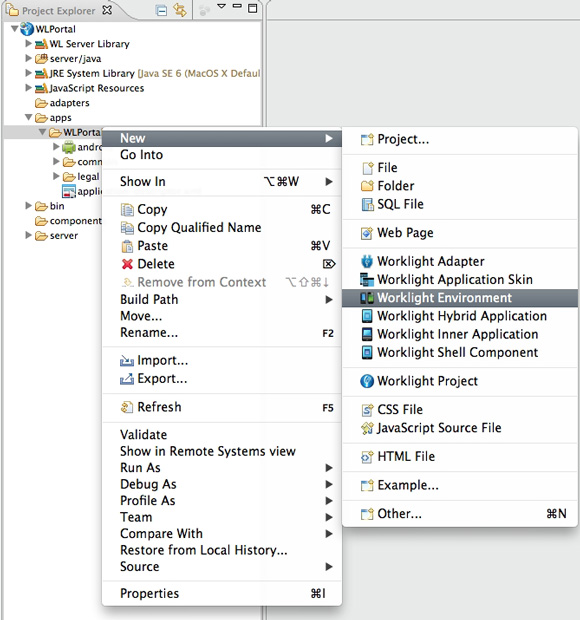Click Worklight Inner Application icon
Image resolution: width=580 pixels, height=620 pixels.
(367, 334)
